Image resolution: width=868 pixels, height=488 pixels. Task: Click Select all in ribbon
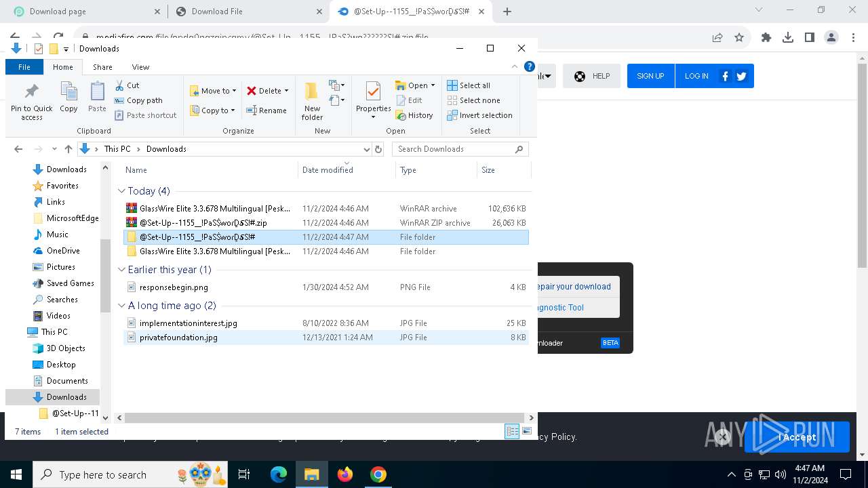[469, 85]
